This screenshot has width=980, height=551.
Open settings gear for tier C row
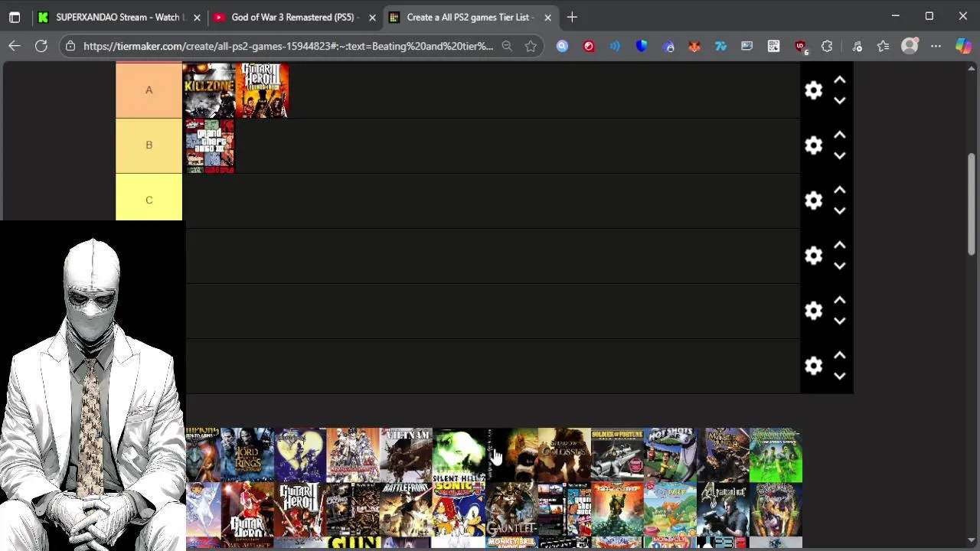coord(813,201)
